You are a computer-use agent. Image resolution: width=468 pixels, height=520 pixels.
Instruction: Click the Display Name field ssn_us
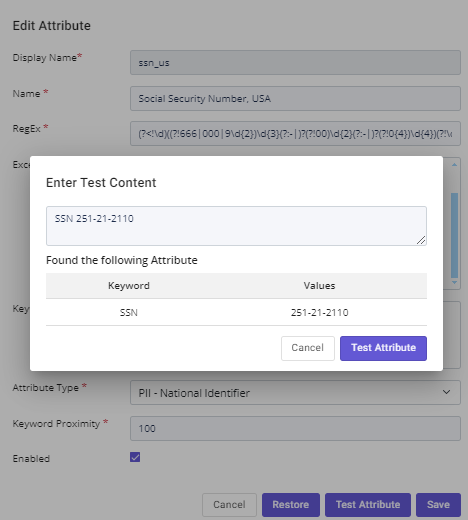point(295,63)
